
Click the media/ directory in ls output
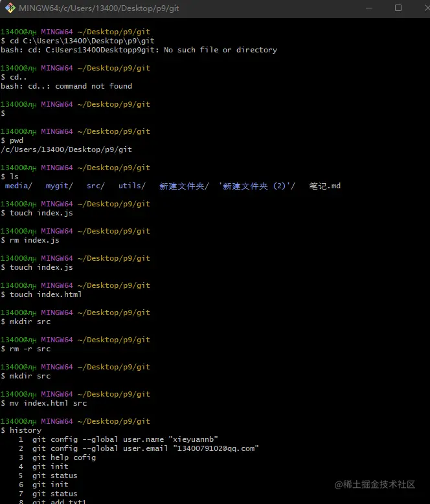pyautogui.click(x=18, y=186)
